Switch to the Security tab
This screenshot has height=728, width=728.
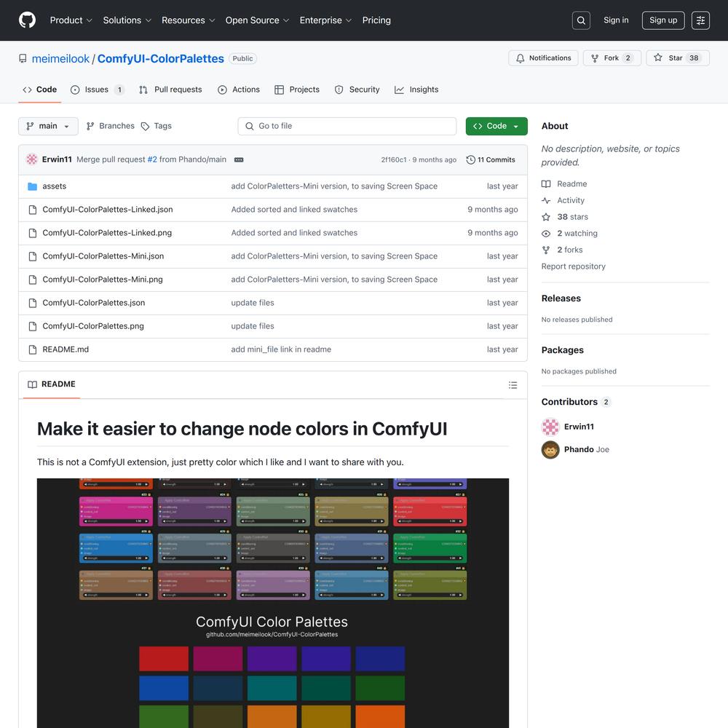click(357, 90)
